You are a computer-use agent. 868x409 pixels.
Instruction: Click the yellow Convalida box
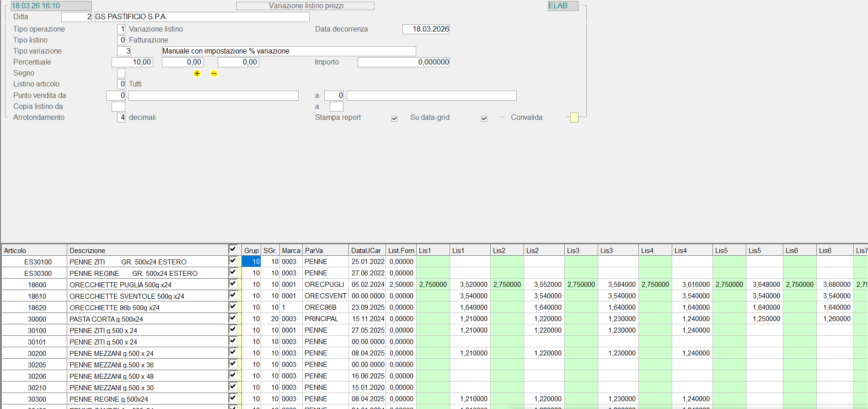tap(574, 118)
